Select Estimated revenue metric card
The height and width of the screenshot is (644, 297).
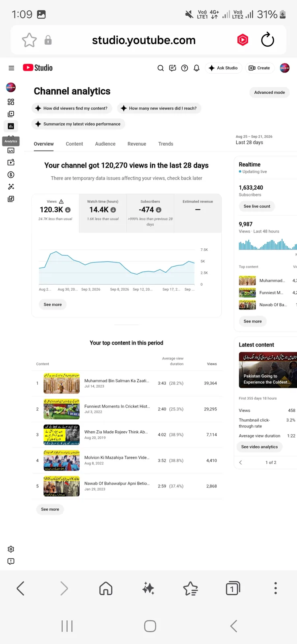(x=198, y=213)
